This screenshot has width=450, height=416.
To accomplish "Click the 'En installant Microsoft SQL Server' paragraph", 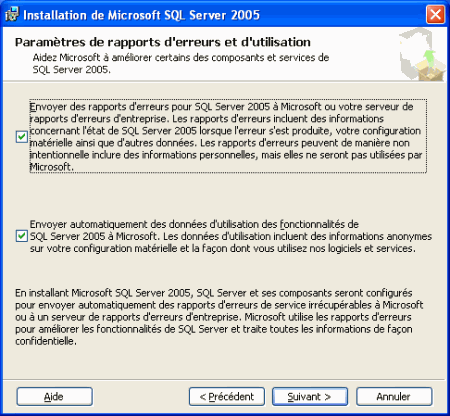I will (219, 317).
